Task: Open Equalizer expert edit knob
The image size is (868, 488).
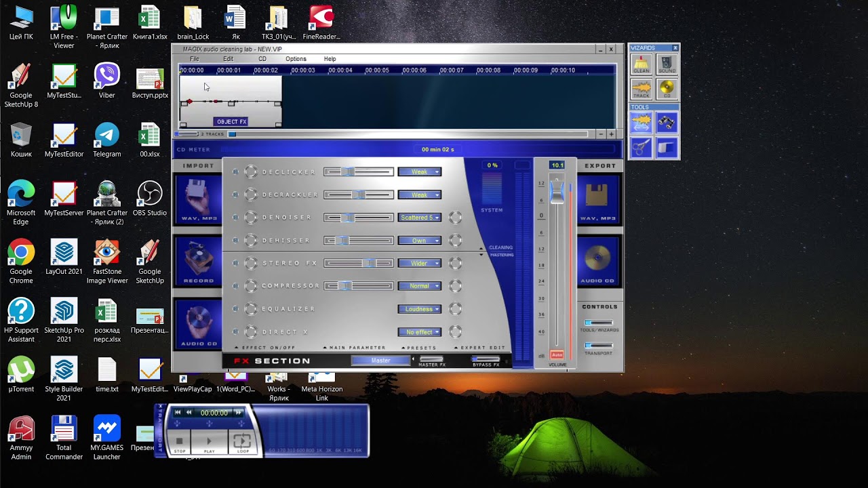Action: (x=456, y=309)
